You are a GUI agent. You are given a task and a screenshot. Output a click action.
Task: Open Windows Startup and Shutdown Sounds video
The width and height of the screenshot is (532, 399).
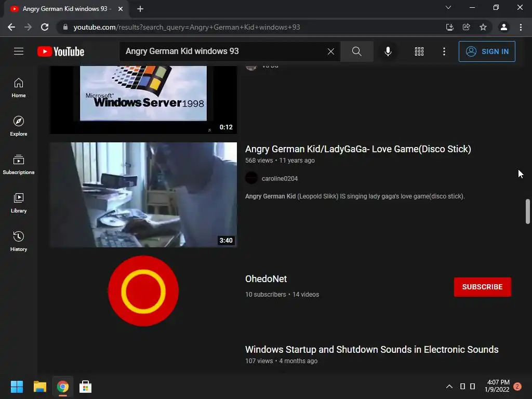pyautogui.click(x=372, y=350)
